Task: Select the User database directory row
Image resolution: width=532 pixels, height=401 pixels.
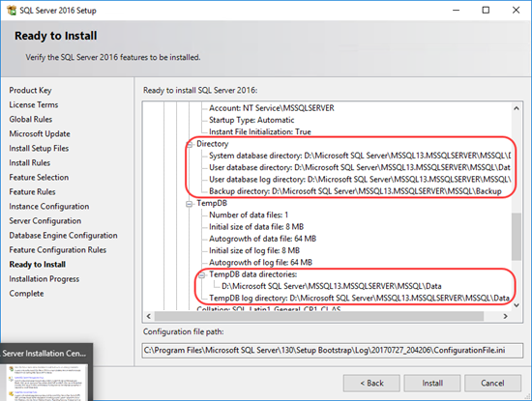Action: click(x=360, y=167)
